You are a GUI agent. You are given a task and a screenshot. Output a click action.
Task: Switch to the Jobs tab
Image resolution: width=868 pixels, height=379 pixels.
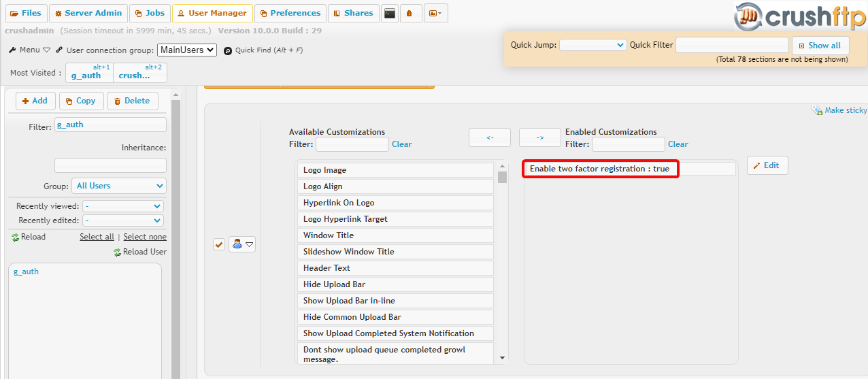click(x=150, y=13)
